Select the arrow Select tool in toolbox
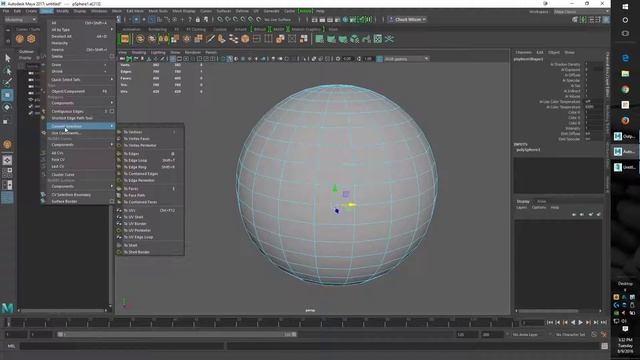The width and height of the screenshot is (640, 360). 7,58
